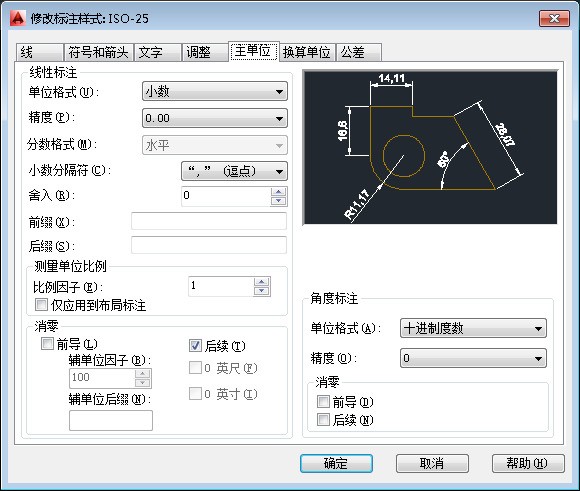Decrease the 舍入 value with down arrow

pyautogui.click(x=279, y=201)
